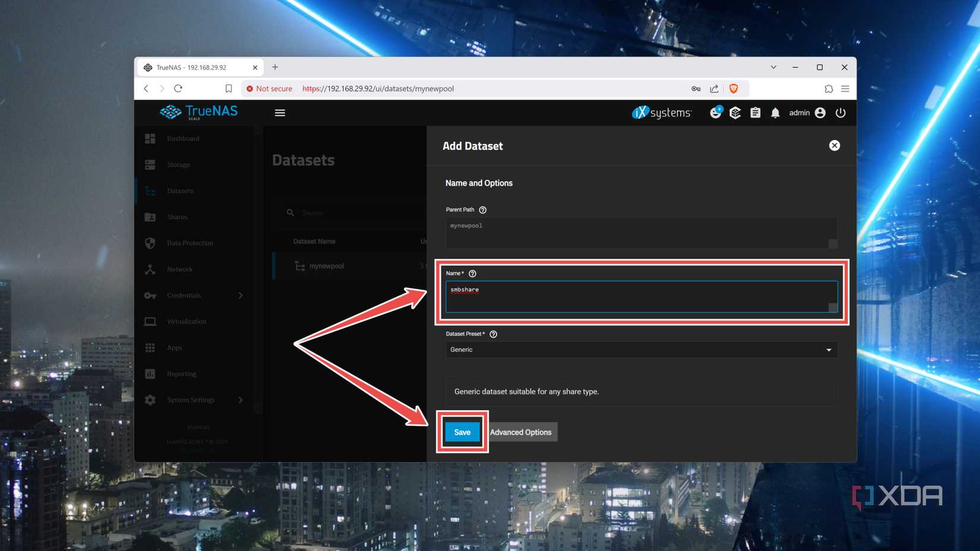Select the mynewpool dataset row

350,266
